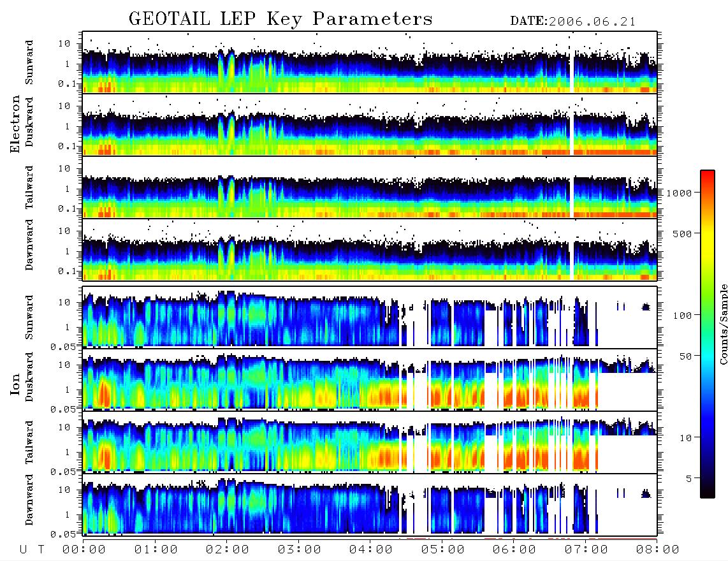Viewport: 728px width, 561px height.
Task: Click the 100 value on color scale
Action: tap(683, 316)
